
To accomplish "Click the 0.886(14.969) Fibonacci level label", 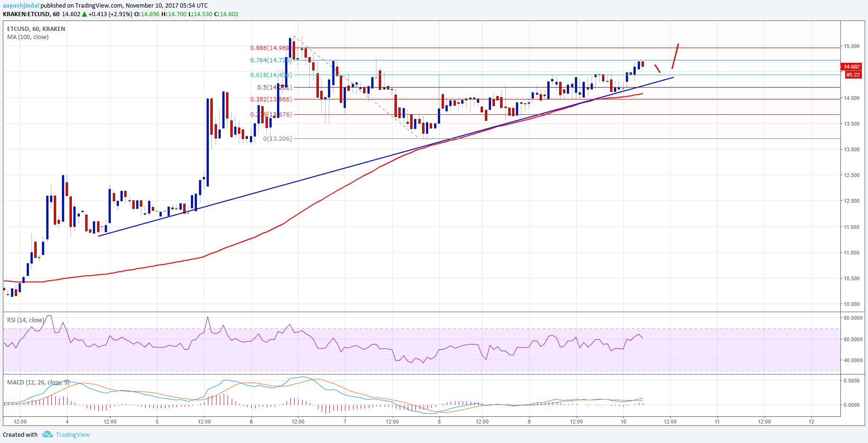I will coord(270,48).
